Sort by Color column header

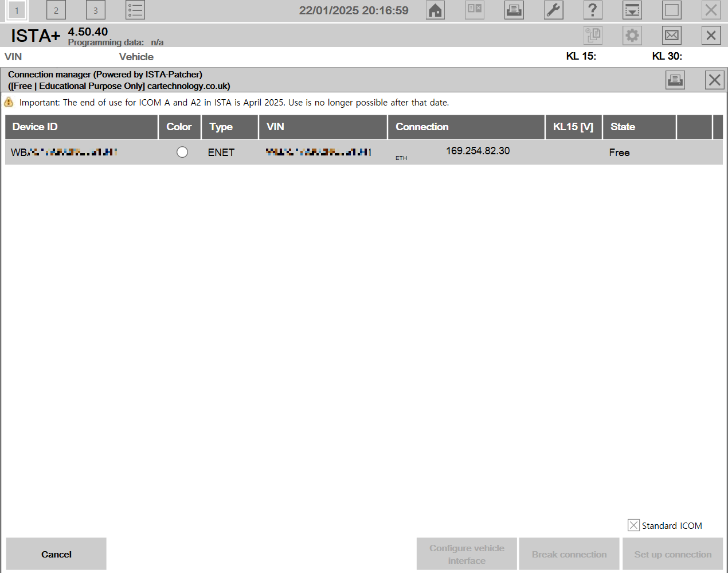coord(179,127)
